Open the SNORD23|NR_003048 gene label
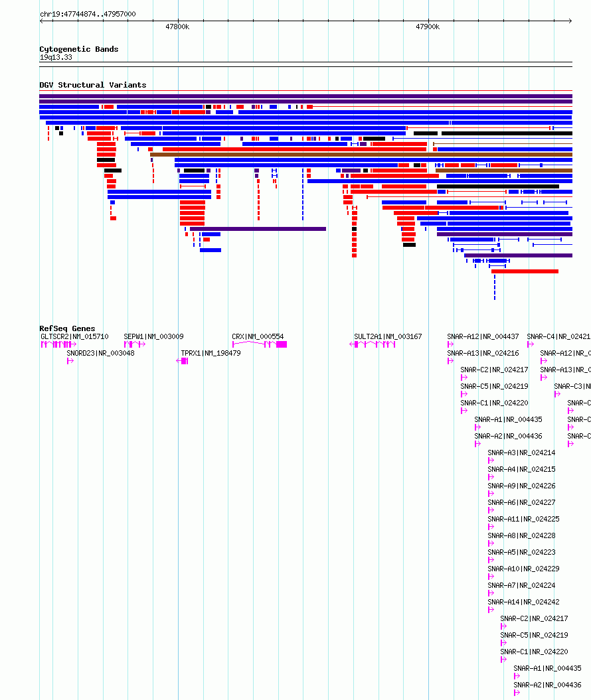Image resolution: width=591 pixels, height=700 pixels. (x=100, y=353)
